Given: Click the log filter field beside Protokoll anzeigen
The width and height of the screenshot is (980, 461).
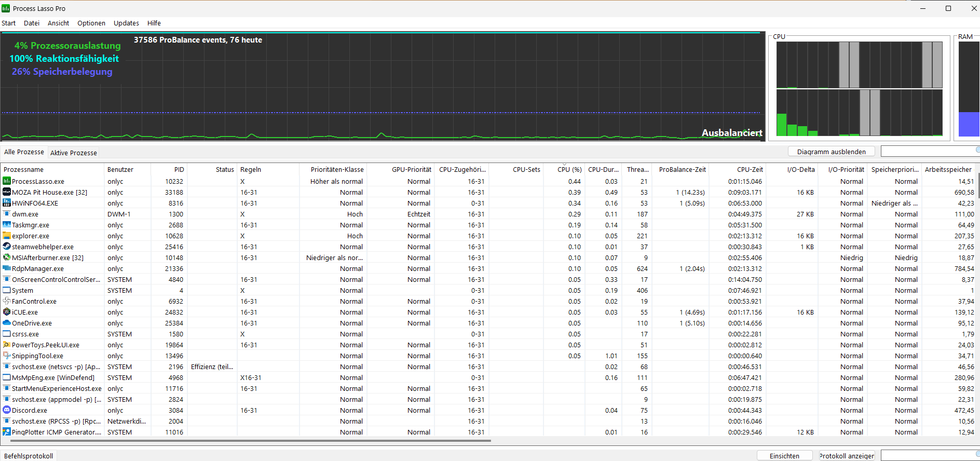Looking at the screenshot, I should coord(930,455).
